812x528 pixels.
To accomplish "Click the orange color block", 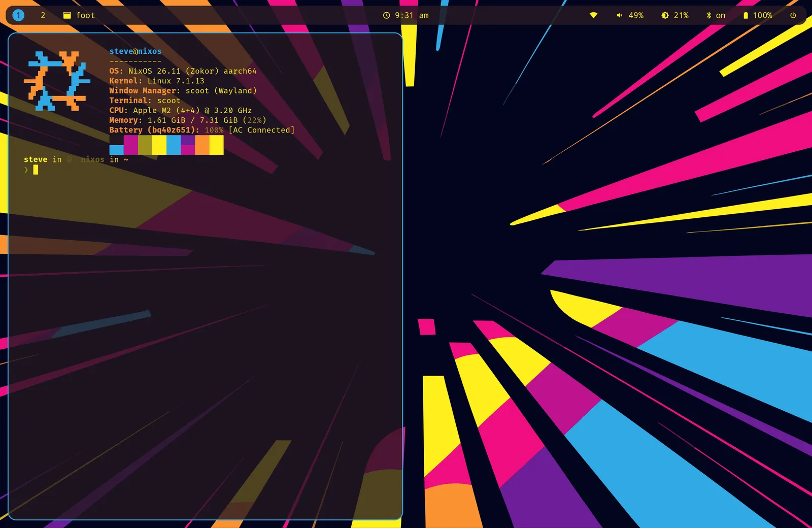I will [x=202, y=145].
